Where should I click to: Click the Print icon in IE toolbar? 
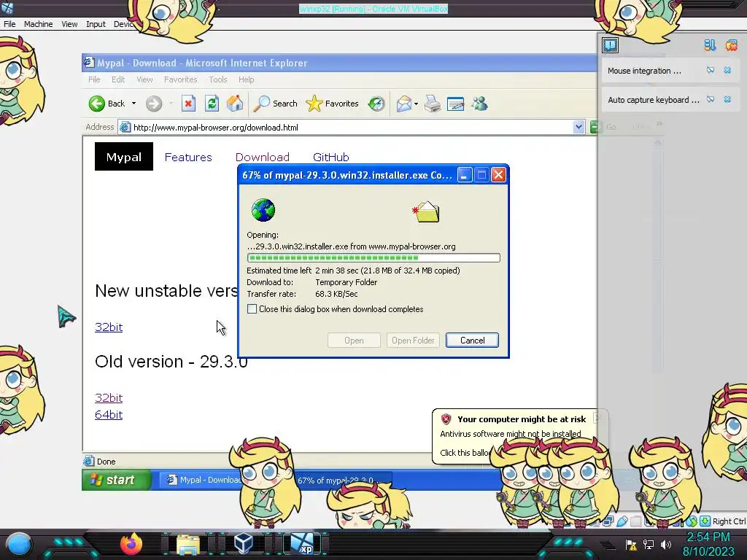point(433,104)
